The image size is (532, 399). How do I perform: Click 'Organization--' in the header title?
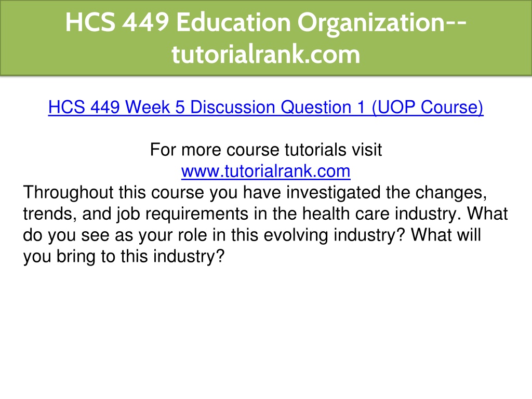[382, 24]
